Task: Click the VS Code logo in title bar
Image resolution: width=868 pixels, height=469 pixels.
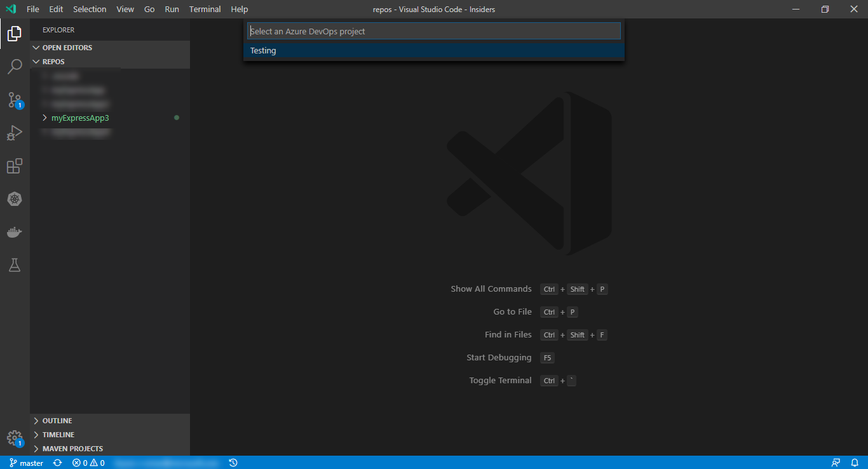Action: 11,10
